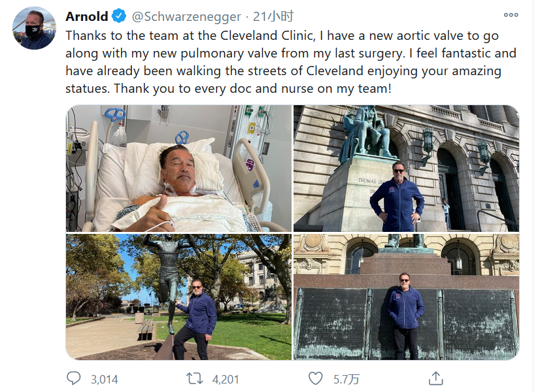The width and height of the screenshot is (540, 392).
Task: Click the 5.7万 likes count
Action: pos(346,380)
